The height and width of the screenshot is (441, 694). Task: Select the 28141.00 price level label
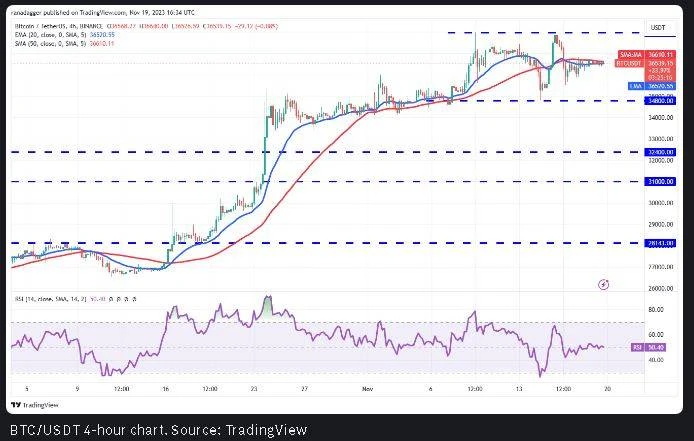[x=660, y=243]
